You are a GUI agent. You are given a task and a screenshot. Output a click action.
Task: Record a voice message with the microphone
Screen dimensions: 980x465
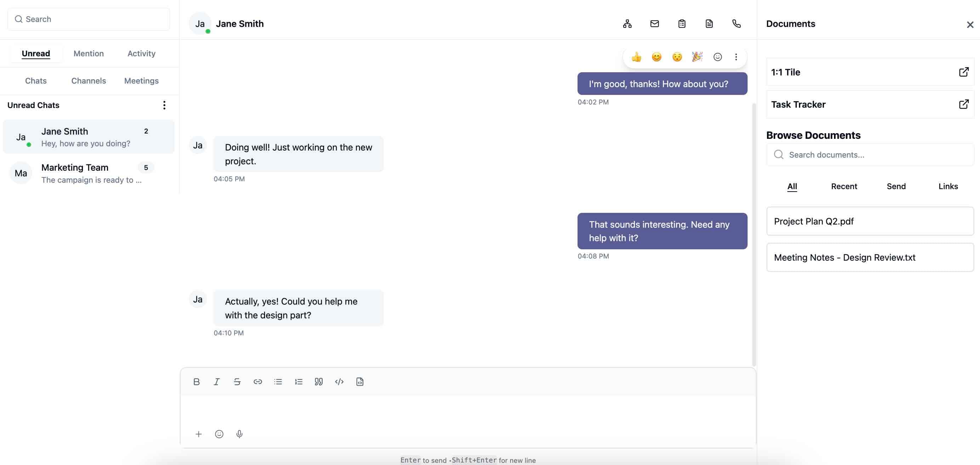click(x=239, y=434)
